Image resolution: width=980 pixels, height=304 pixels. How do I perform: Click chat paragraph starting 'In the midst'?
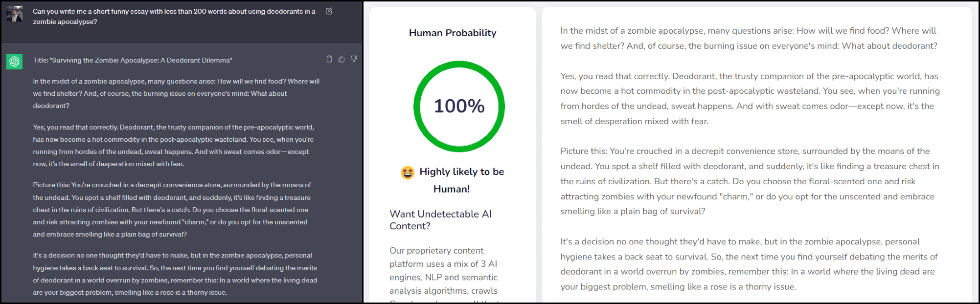coord(176,93)
